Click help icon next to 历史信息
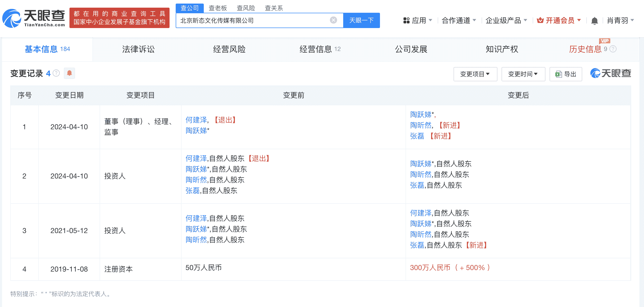This screenshot has width=644, height=307. 613,49
